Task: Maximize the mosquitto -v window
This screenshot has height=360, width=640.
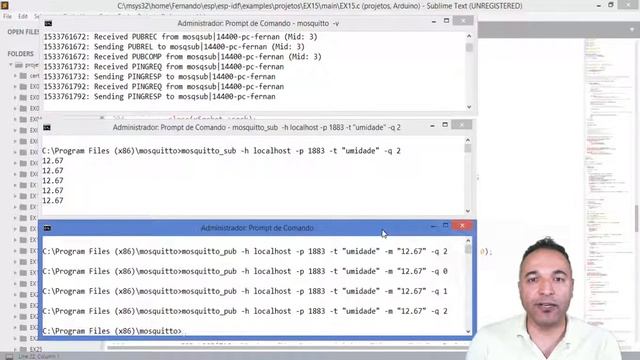Action: pyautogui.click(x=447, y=20)
